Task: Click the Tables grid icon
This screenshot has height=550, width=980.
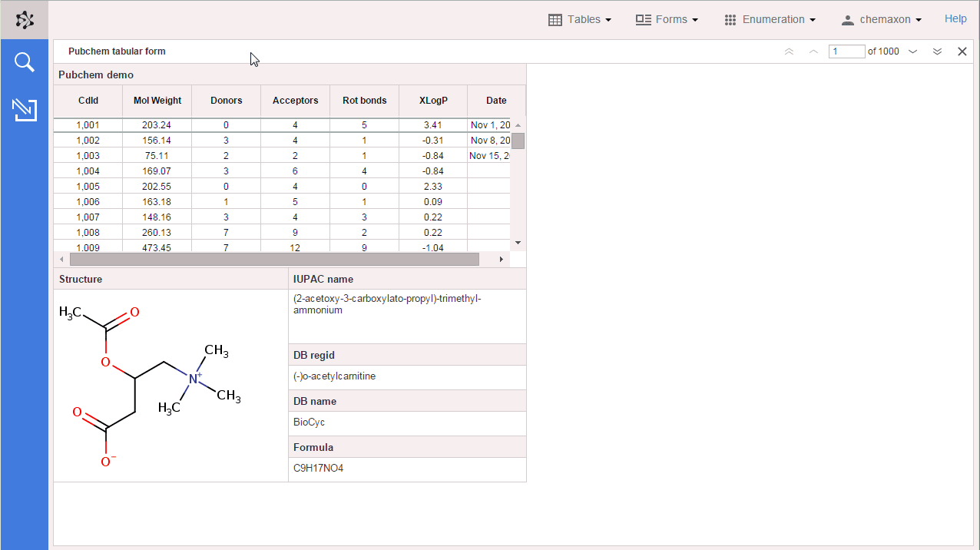Action: pos(555,19)
